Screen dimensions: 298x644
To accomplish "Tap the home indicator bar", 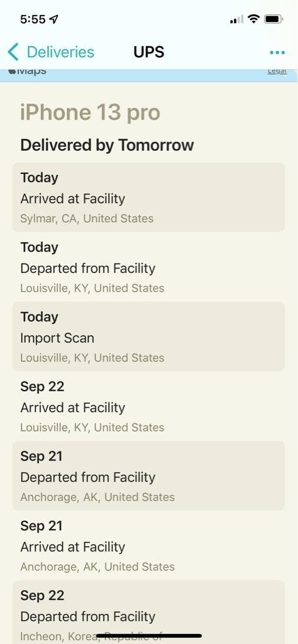I will (148, 636).
